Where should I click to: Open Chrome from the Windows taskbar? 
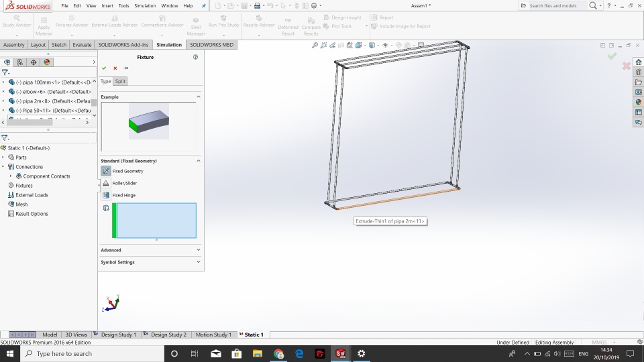point(278,353)
